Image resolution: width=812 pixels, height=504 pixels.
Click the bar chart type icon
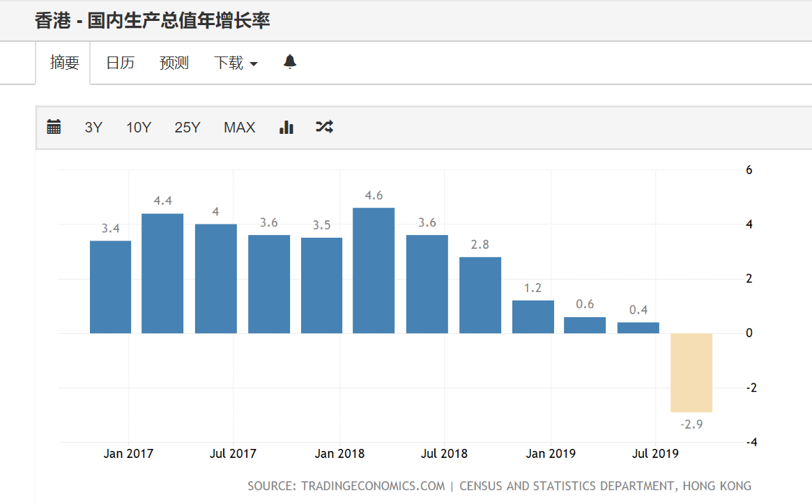[x=286, y=127]
